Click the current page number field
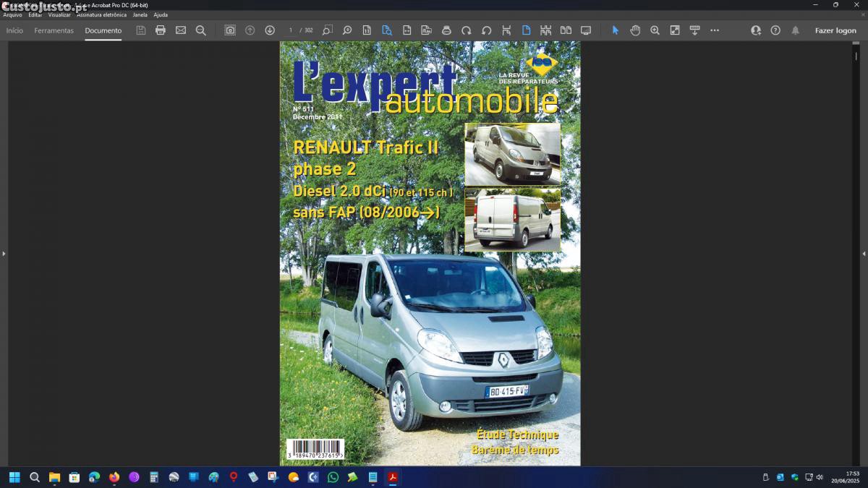 coord(291,30)
